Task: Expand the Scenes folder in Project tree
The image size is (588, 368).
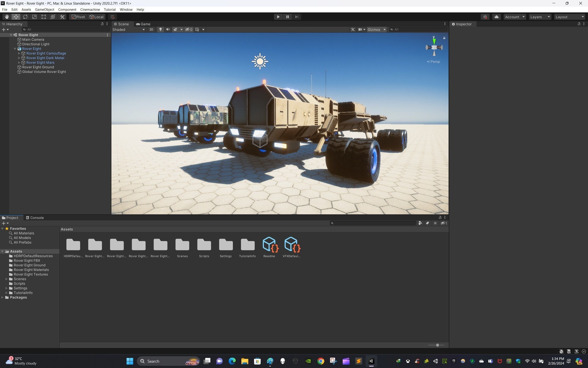Action: click(x=7, y=279)
